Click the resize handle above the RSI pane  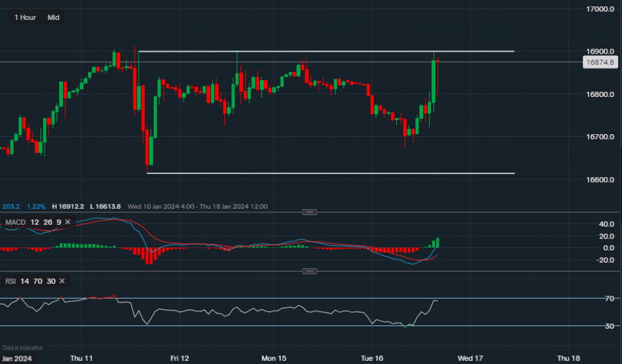(309, 271)
